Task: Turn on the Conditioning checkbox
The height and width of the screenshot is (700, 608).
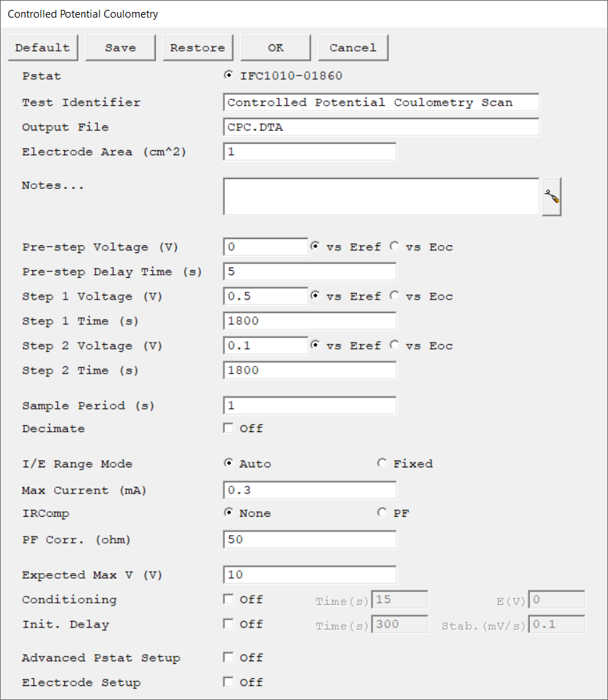Action: point(229,599)
